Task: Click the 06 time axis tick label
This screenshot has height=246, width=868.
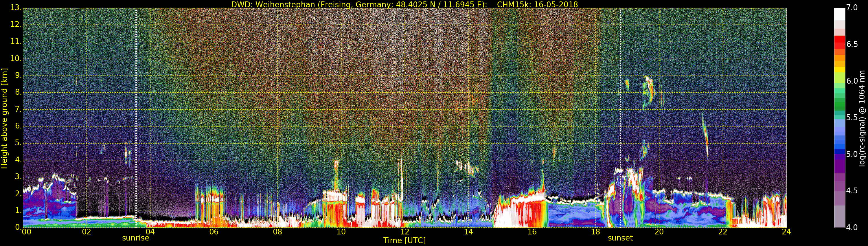Action: point(214,232)
